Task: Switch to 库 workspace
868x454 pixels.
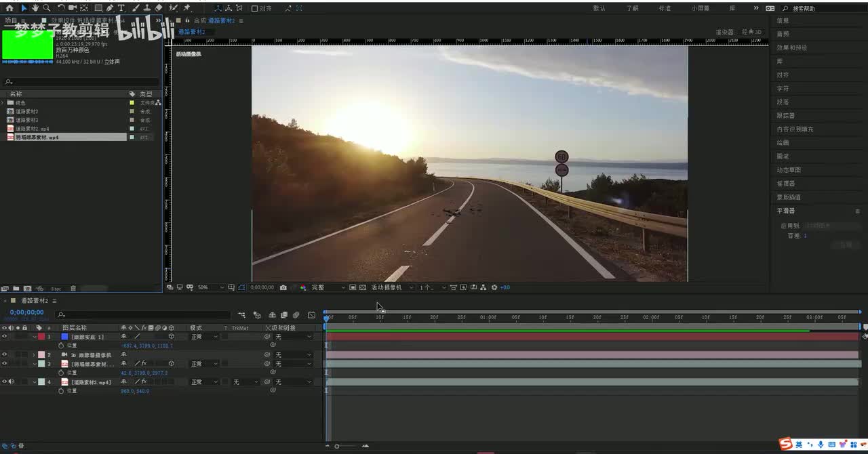Action: pyautogui.click(x=732, y=8)
